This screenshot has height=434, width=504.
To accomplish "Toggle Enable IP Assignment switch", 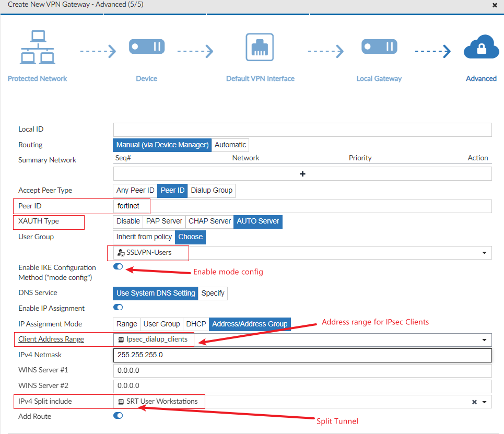I will [x=118, y=307].
